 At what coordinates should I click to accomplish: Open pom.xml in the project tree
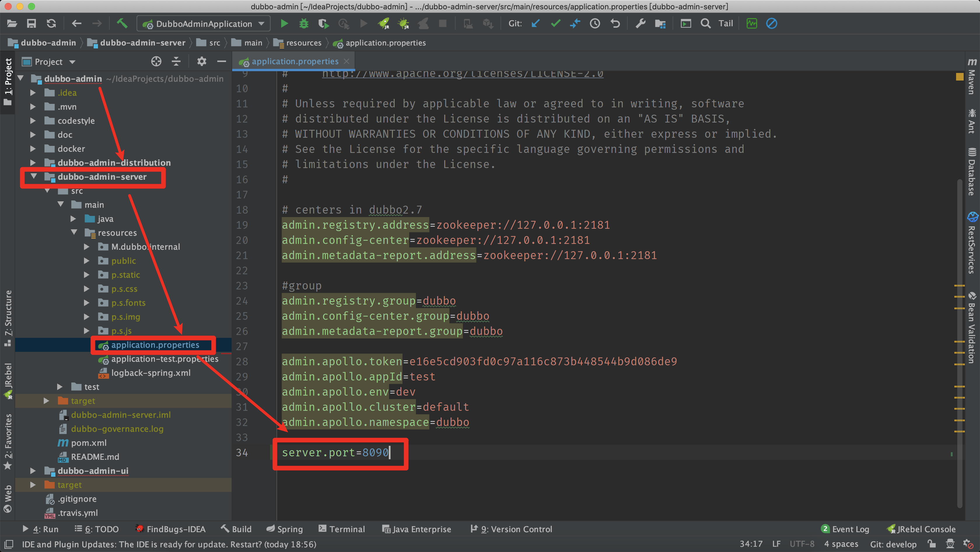pos(89,443)
